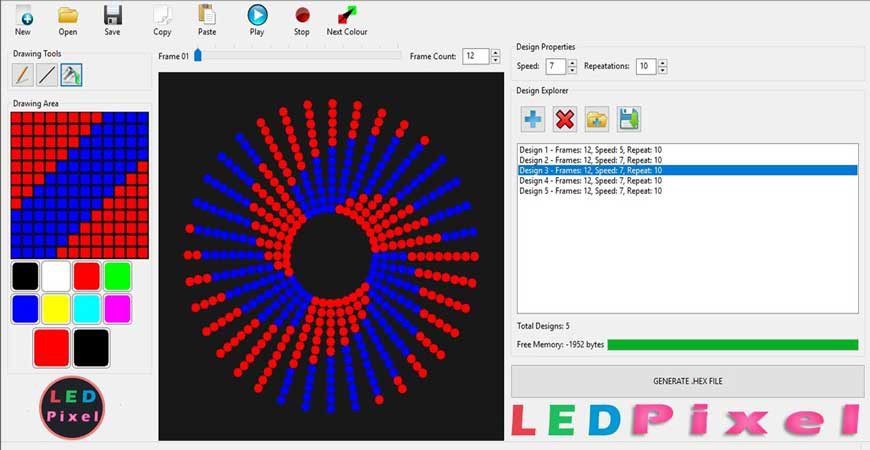
Task: Select Design 5 in the design list
Action: tap(688, 191)
